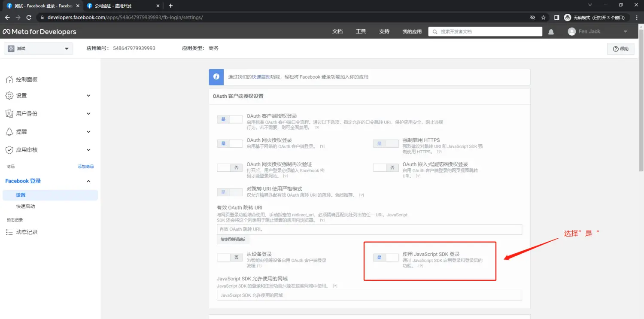644x319 pixels.
Task: Open Chrome tab search dropdown arrow
Action: [x=589, y=5]
